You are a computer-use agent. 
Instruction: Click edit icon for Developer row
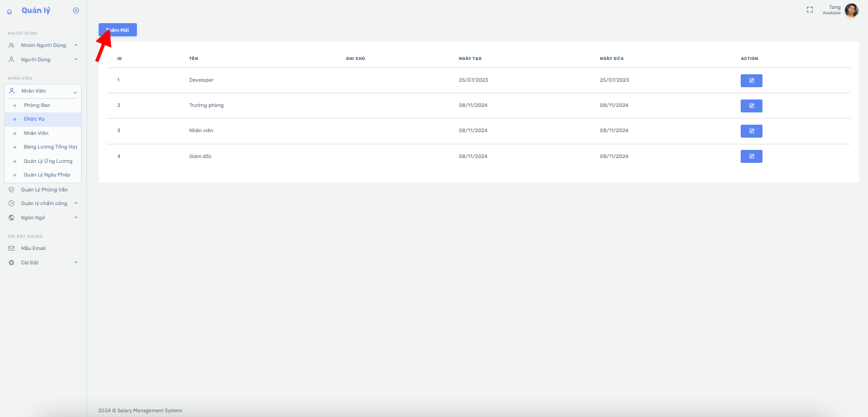[x=751, y=80]
